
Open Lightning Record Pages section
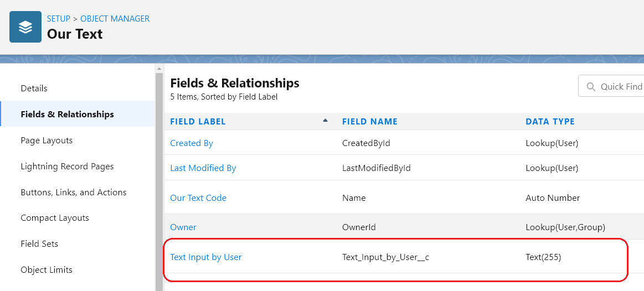click(x=68, y=166)
